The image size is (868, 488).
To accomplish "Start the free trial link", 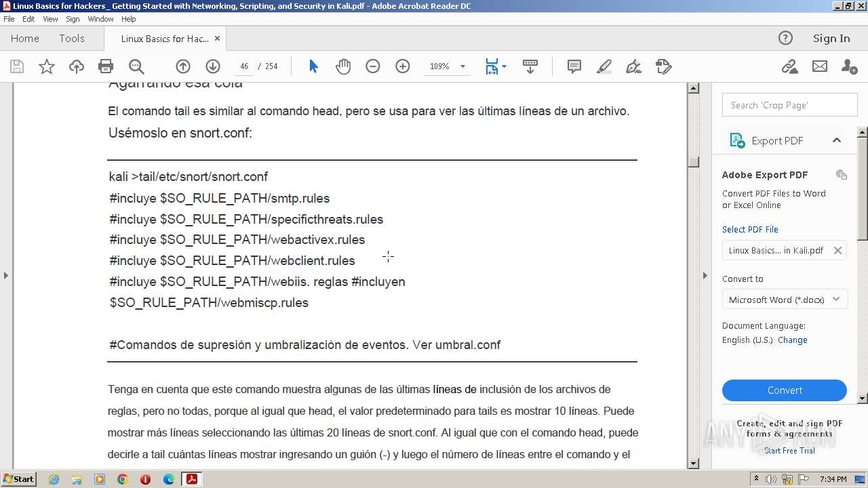I will pyautogui.click(x=789, y=451).
